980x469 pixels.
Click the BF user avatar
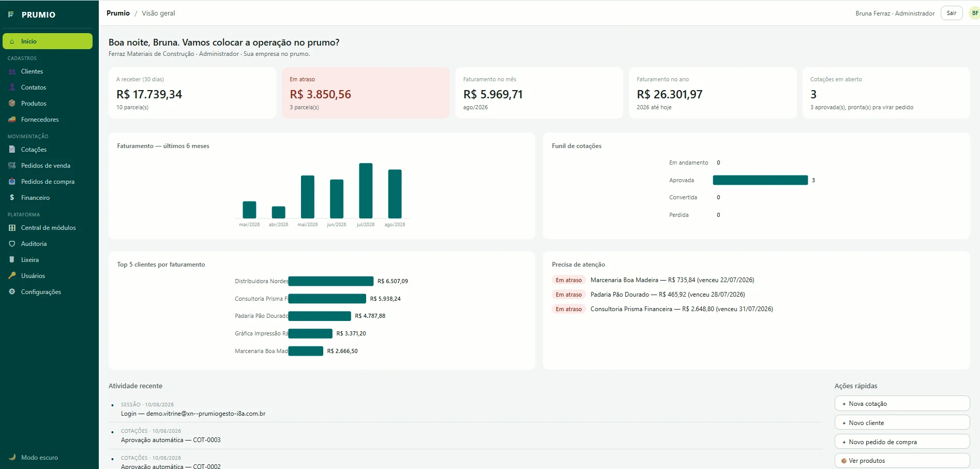tap(974, 13)
